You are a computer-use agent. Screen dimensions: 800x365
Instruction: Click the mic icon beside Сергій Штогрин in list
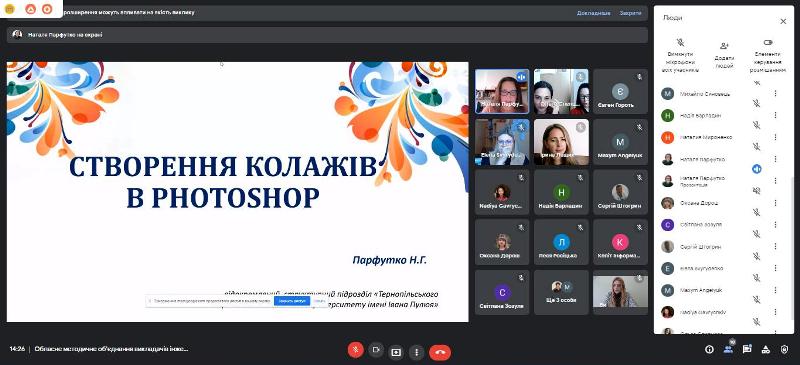pyautogui.click(x=757, y=256)
